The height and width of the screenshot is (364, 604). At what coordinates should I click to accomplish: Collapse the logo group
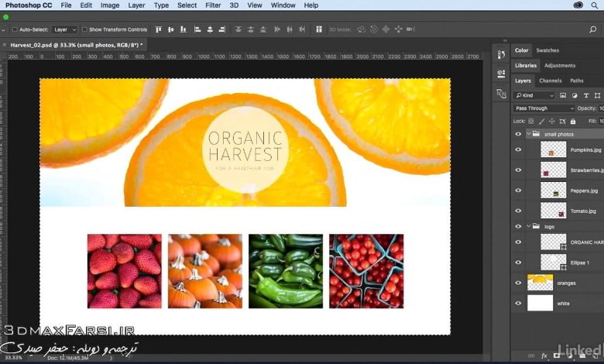point(528,226)
